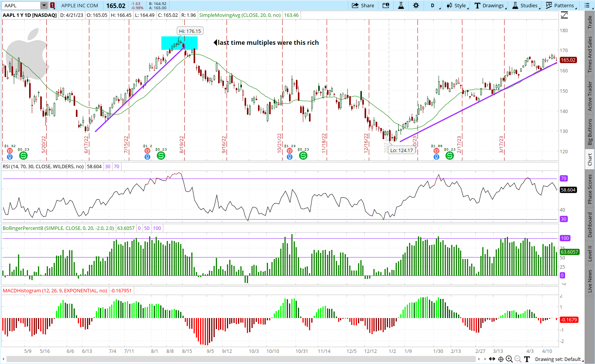The height and width of the screenshot is (364, 595).
Task: Click the dividend icon near 2/13
Action: [450, 156]
